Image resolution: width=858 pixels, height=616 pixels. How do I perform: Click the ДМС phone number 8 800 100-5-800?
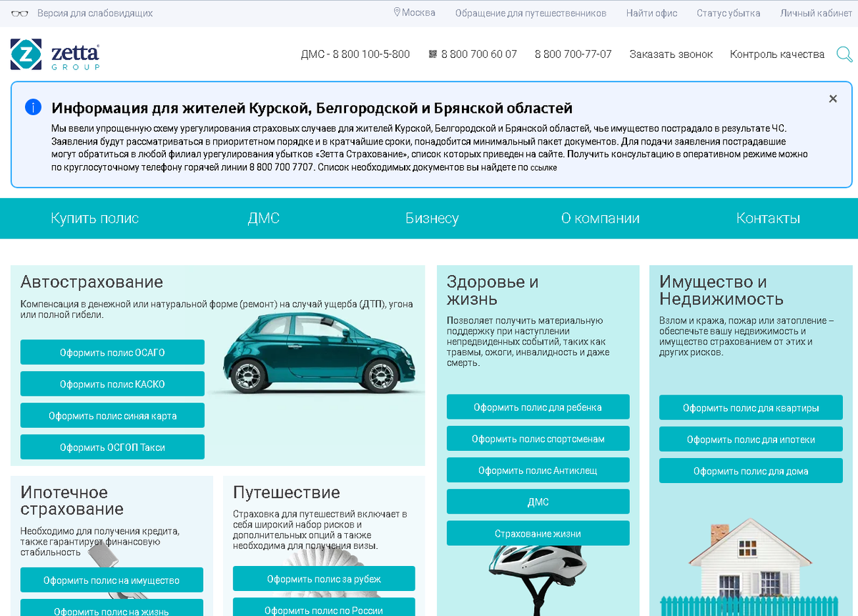(x=355, y=54)
